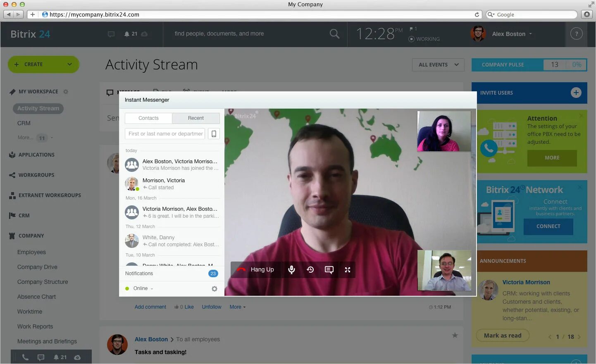Screen dimensions: 596x364
Task: Go to next announcement arrow
Action: click(x=579, y=337)
